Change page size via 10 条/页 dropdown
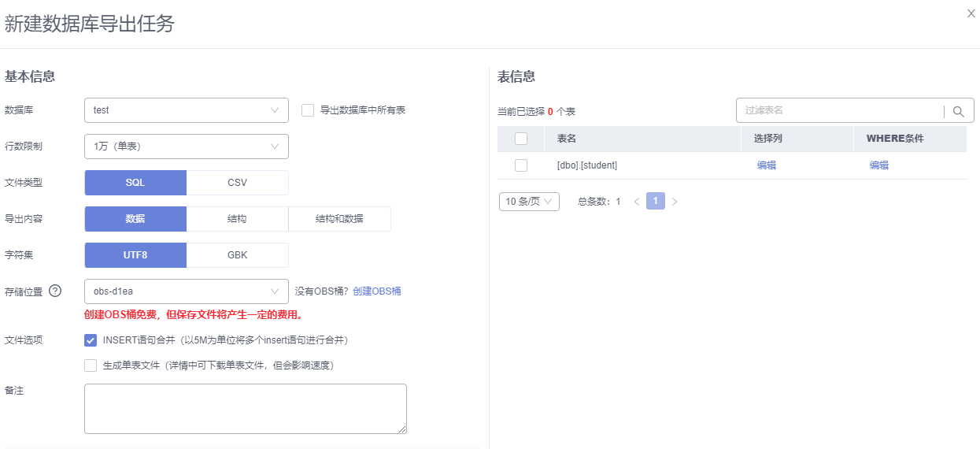The width and height of the screenshot is (980, 449). coord(529,202)
